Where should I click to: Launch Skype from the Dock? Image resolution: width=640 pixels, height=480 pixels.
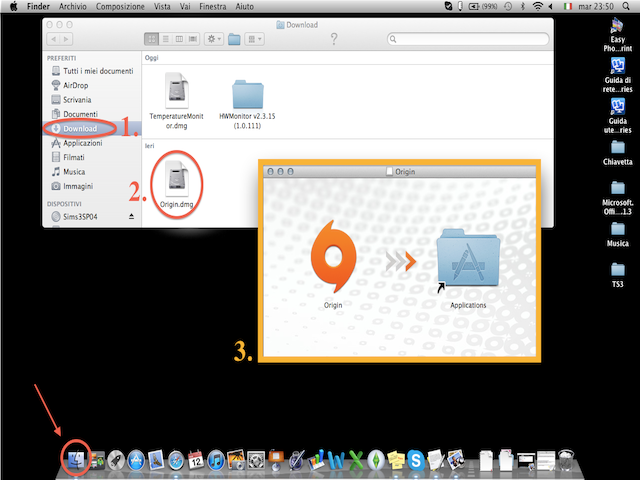click(416, 461)
